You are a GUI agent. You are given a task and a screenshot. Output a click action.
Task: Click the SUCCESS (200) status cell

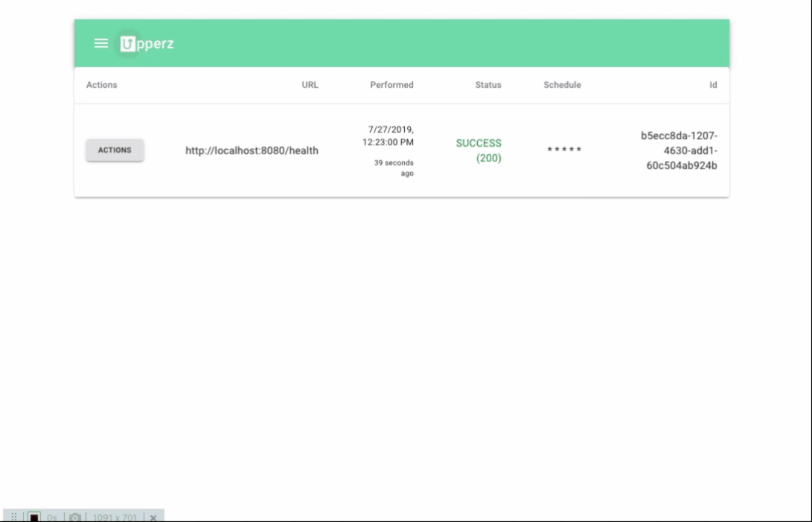[479, 150]
